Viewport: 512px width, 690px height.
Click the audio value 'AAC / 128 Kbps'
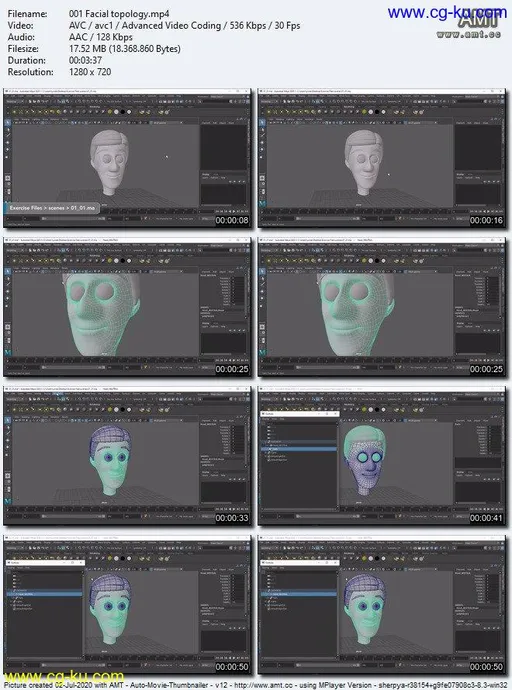pyautogui.click(x=101, y=37)
